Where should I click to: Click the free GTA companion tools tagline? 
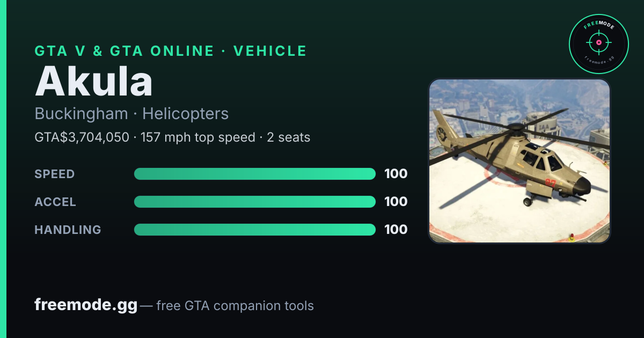(235, 306)
